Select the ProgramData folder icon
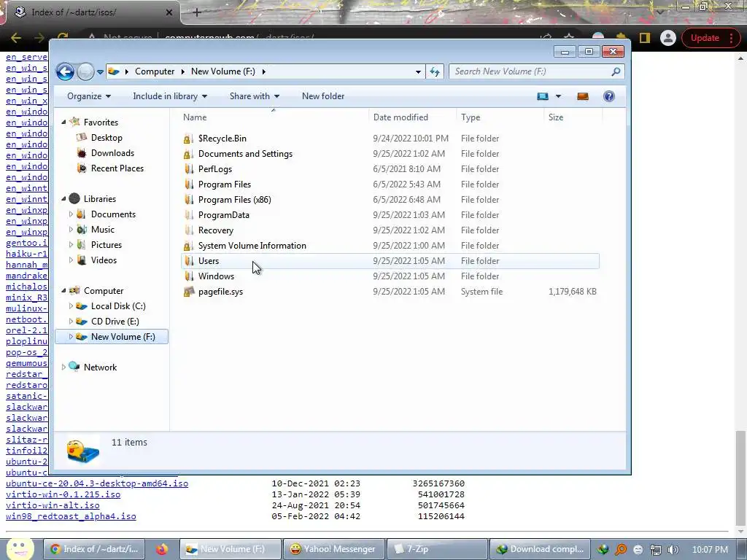The image size is (747, 560). click(x=189, y=215)
